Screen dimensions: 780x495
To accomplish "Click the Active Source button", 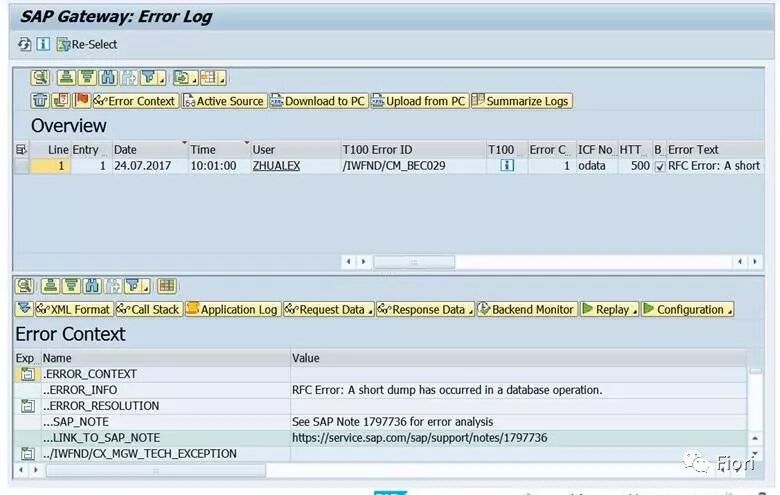I will point(224,101).
